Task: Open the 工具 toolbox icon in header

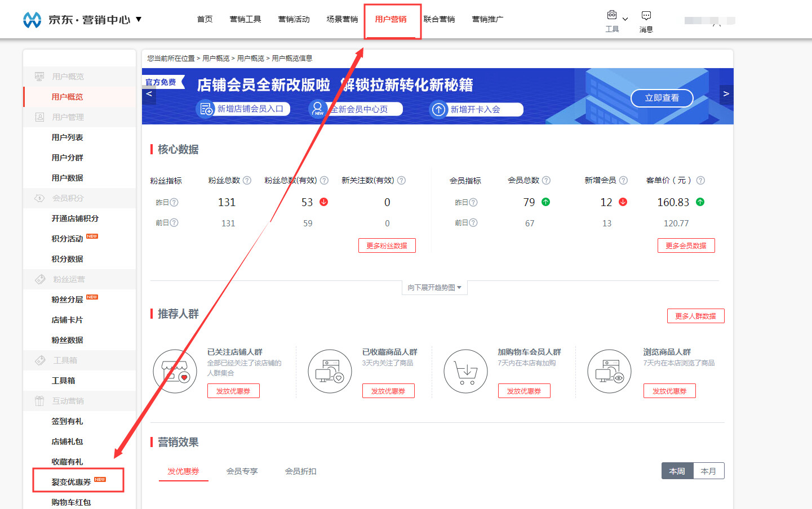Action: [x=612, y=15]
